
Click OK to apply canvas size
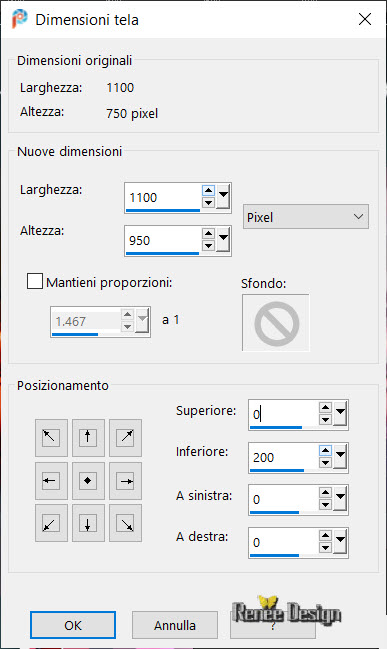click(x=73, y=625)
